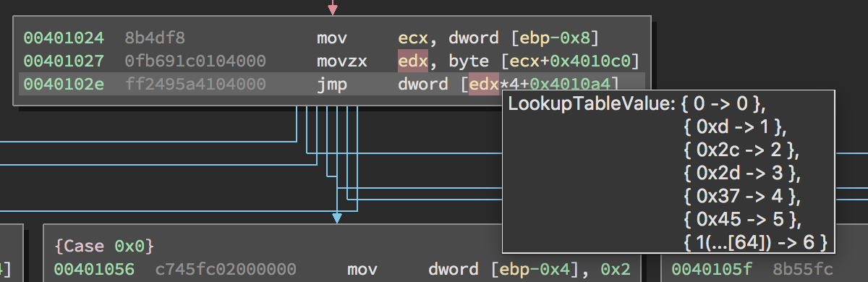
Task: Click the {Case 0x0} block label
Action: 104,246
